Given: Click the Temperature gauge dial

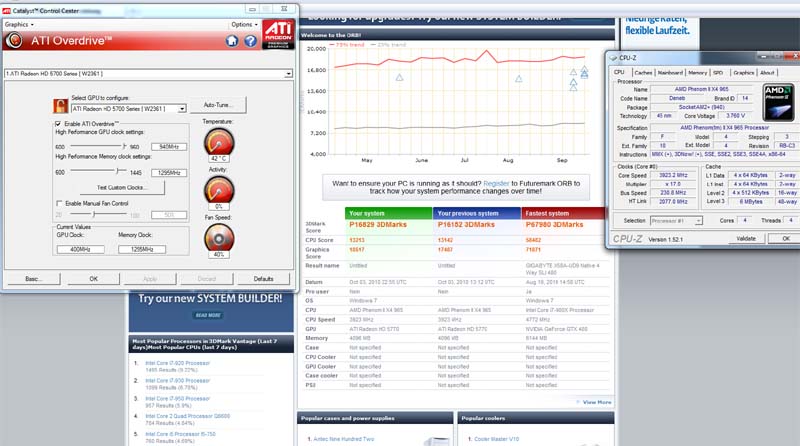Looking at the screenshot, I should click(219, 142).
